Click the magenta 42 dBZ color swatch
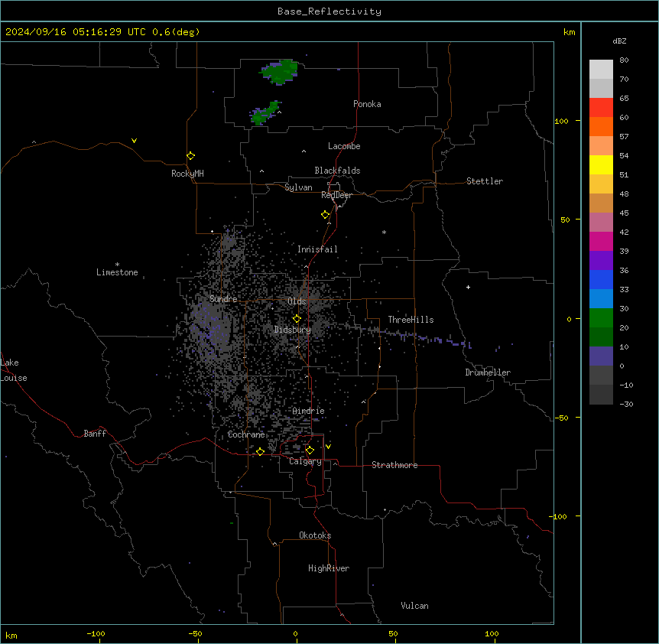 [x=601, y=241]
